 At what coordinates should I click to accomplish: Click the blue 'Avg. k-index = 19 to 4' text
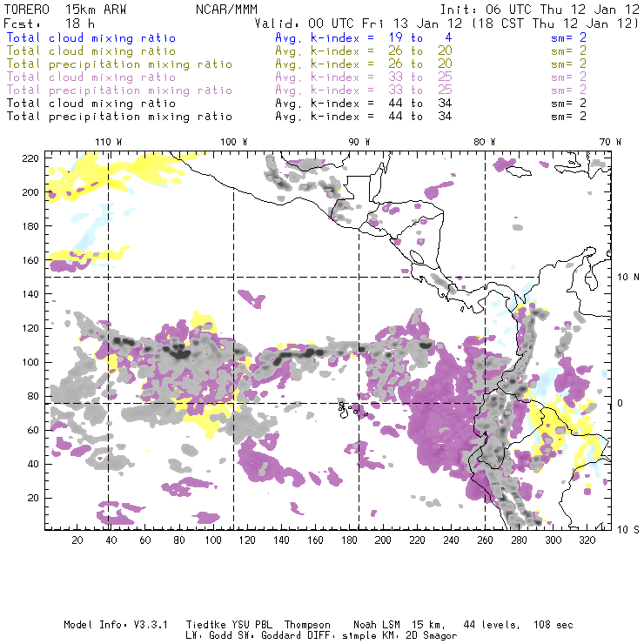point(364,37)
